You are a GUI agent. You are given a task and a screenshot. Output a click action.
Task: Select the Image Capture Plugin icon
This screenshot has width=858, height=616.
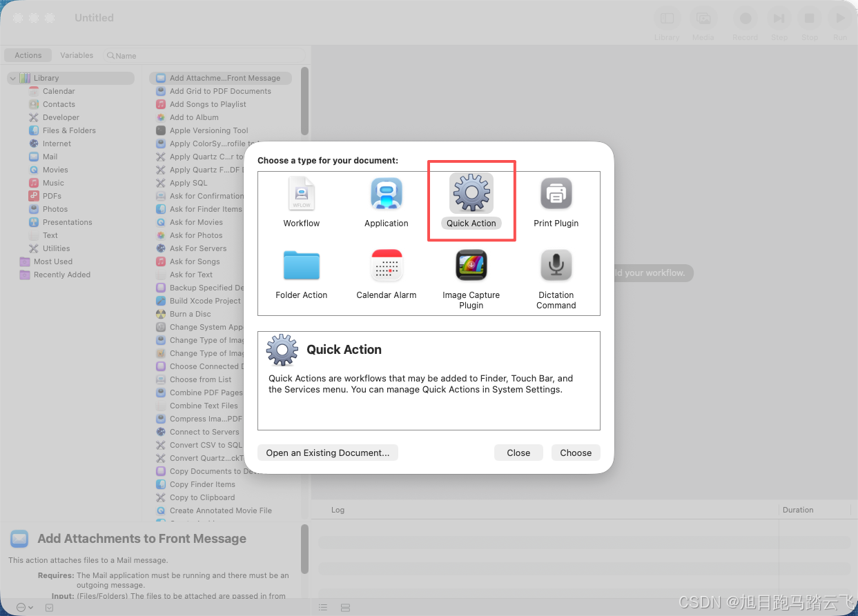[471, 266]
